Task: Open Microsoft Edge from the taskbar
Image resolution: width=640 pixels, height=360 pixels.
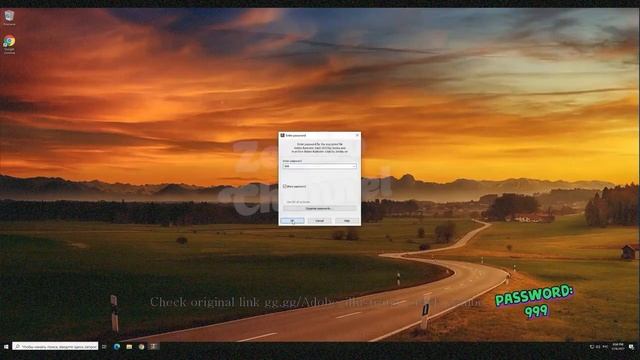Action: (117, 347)
